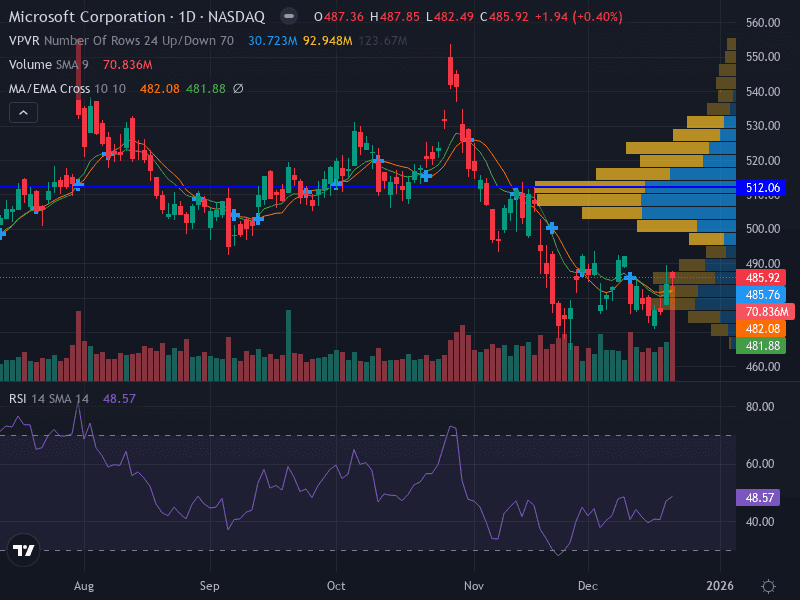Click the 48.57 RSI legend value
Screen dimensions: 800x600
tap(119, 398)
